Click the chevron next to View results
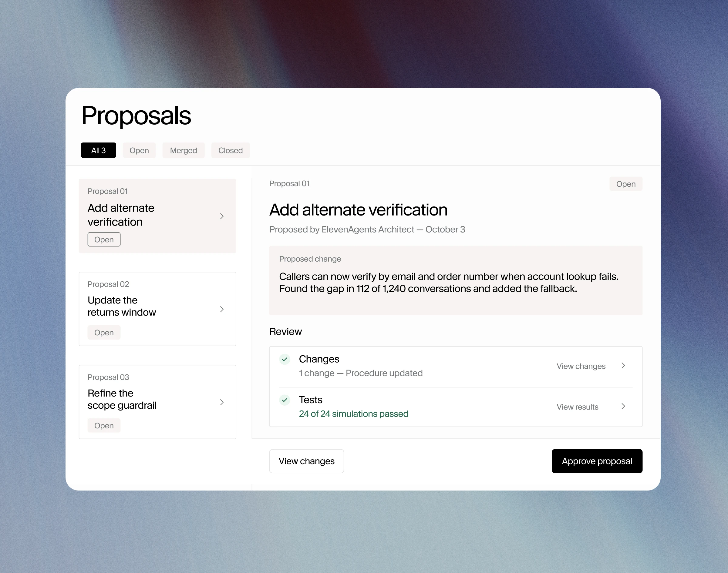The image size is (728, 573). tap(623, 406)
